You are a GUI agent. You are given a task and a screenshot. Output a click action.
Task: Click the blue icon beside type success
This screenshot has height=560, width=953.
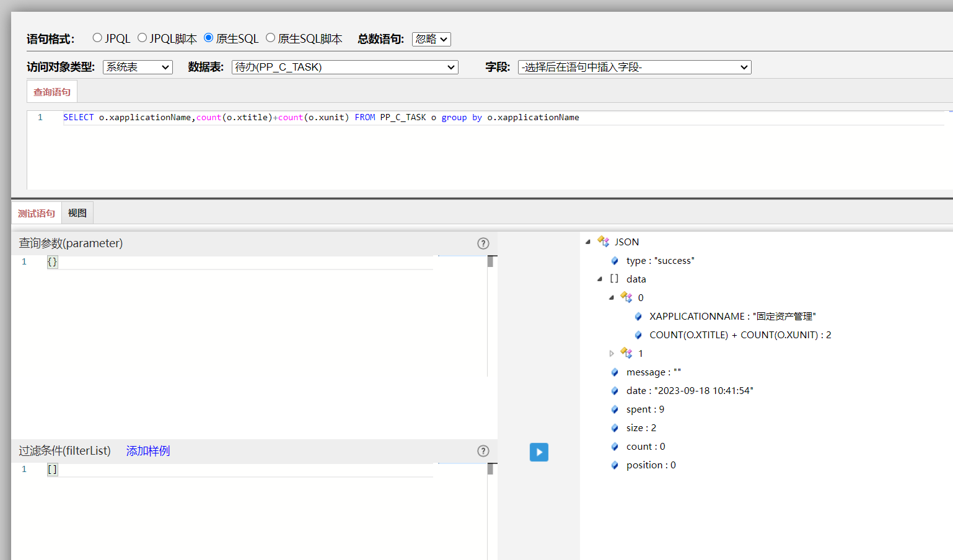click(x=615, y=261)
